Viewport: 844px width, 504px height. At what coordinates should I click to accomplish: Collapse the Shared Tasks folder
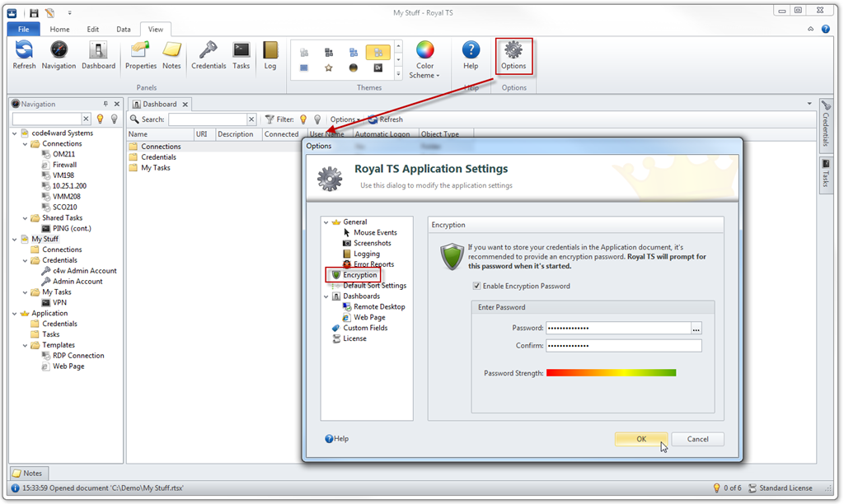tap(25, 218)
